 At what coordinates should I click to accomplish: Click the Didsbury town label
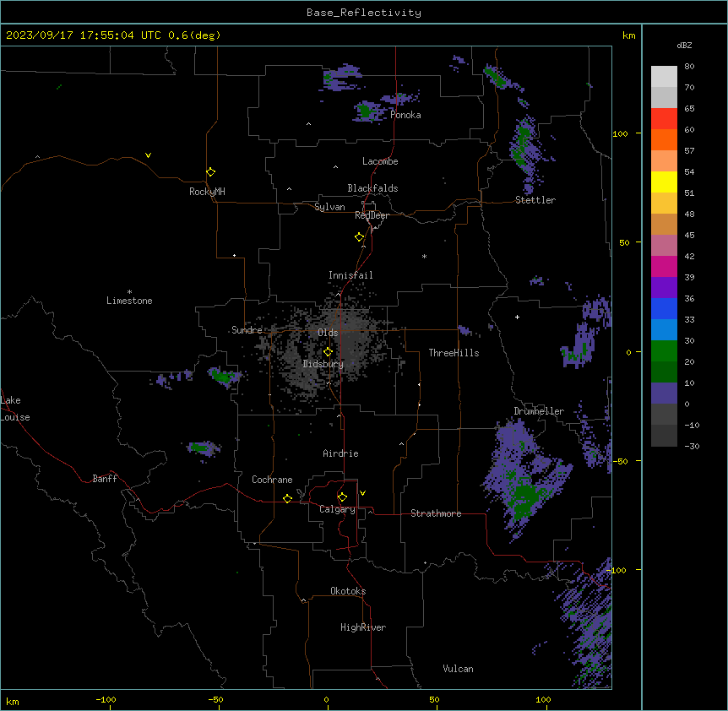(x=323, y=364)
